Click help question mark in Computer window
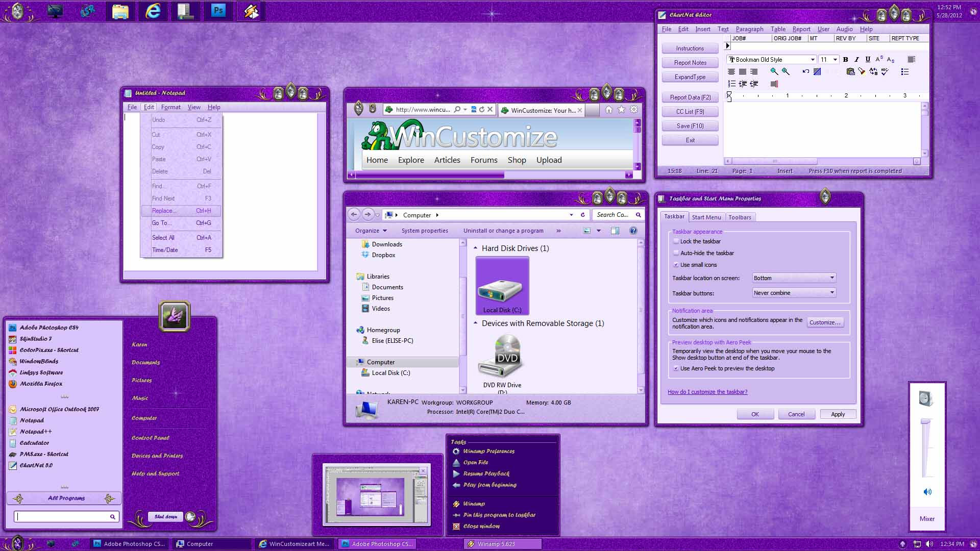980x551 pixels. (633, 231)
